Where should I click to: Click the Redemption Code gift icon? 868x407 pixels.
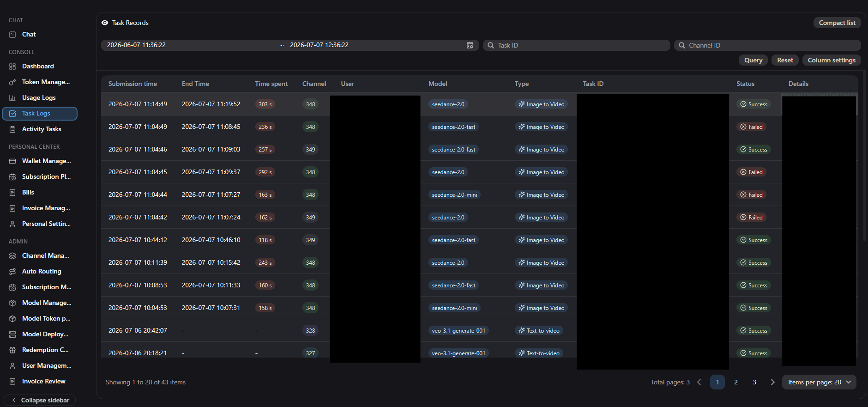[x=12, y=350]
